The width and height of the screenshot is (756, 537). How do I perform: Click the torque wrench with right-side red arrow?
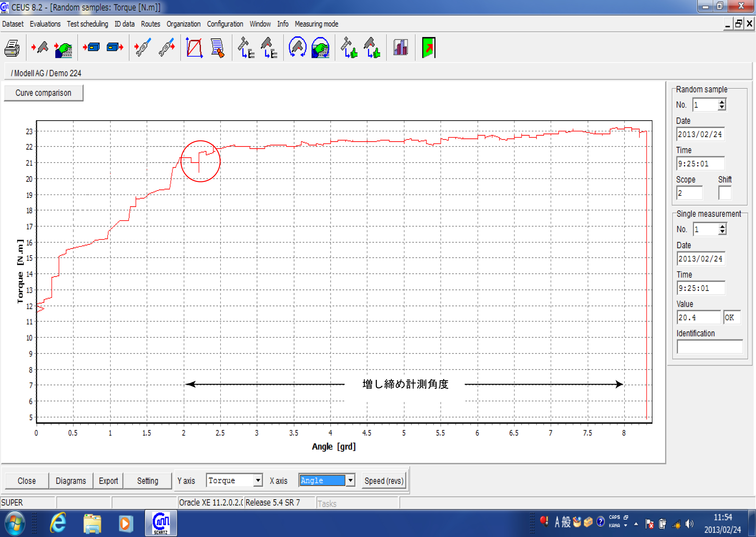167,48
